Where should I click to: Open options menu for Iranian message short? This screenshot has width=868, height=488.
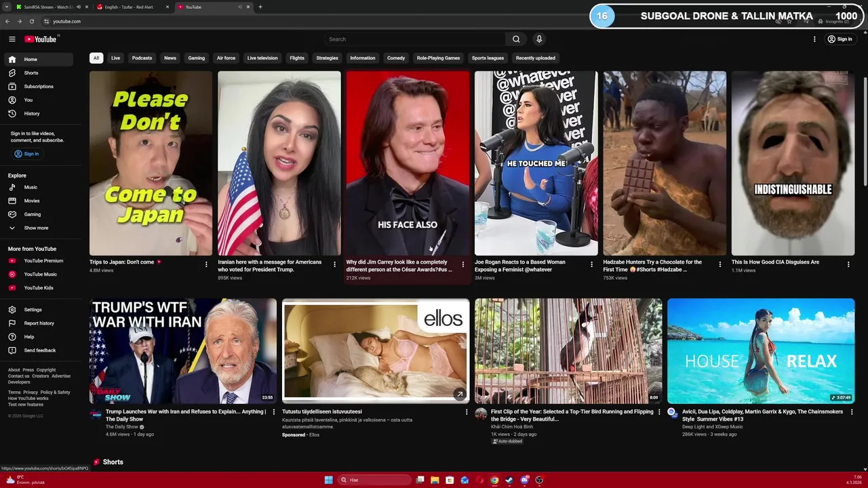334,264
